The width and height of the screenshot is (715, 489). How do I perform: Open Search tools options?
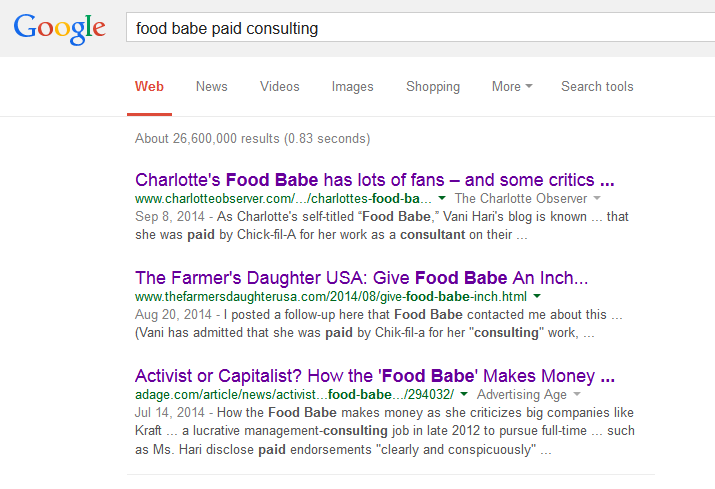click(597, 86)
